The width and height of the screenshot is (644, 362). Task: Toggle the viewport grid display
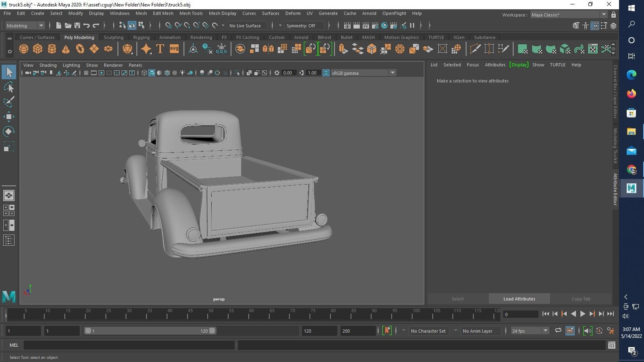(86, 73)
